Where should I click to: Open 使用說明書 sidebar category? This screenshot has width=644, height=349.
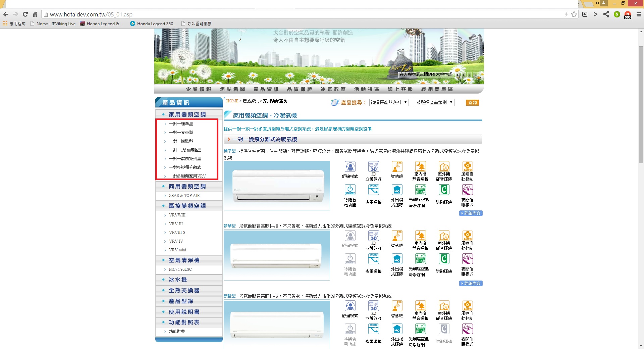tap(184, 312)
